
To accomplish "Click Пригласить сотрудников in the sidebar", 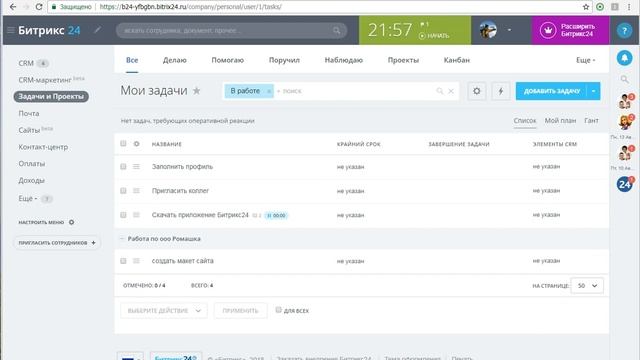I will pyautogui.click(x=57, y=243).
